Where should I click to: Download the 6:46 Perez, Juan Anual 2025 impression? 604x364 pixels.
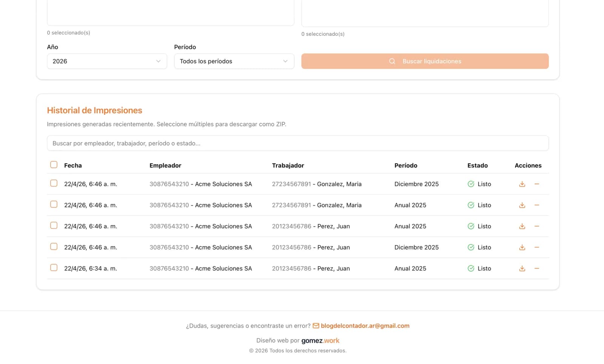(x=522, y=227)
